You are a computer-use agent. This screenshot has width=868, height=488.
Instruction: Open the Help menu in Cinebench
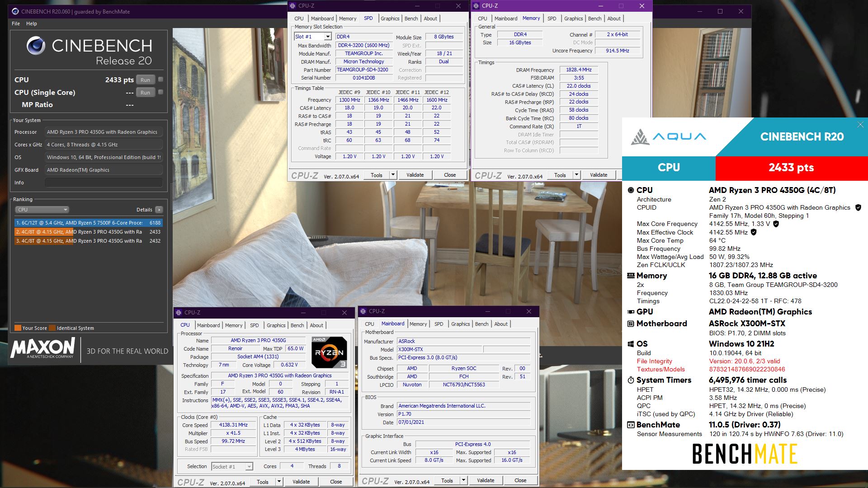32,23
